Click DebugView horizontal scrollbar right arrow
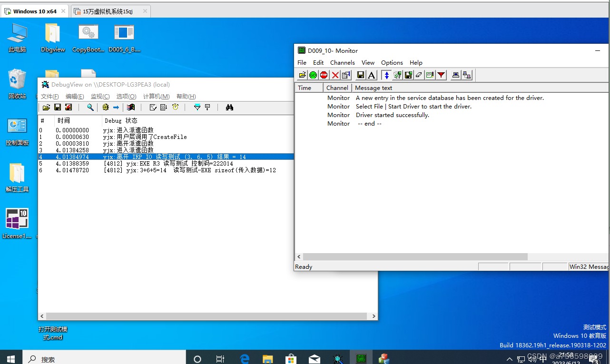Image resolution: width=610 pixels, height=364 pixels. click(x=374, y=316)
